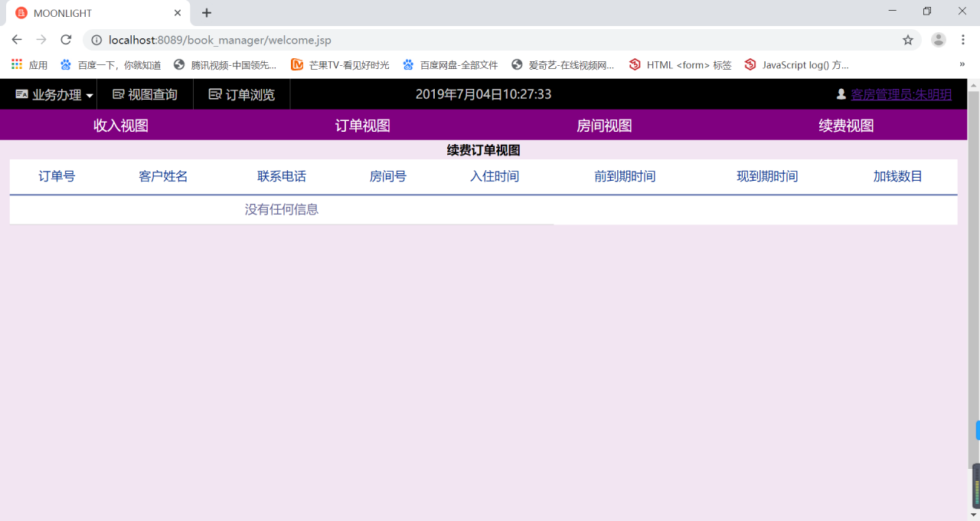Open the 芒果TV bookmark
The height and width of the screenshot is (521, 980).
point(340,65)
